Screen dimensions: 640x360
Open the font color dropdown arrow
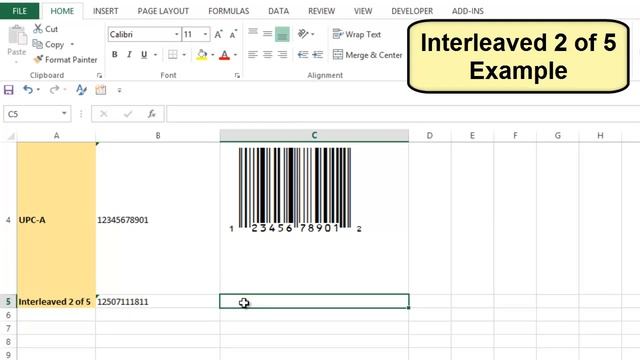coord(235,55)
